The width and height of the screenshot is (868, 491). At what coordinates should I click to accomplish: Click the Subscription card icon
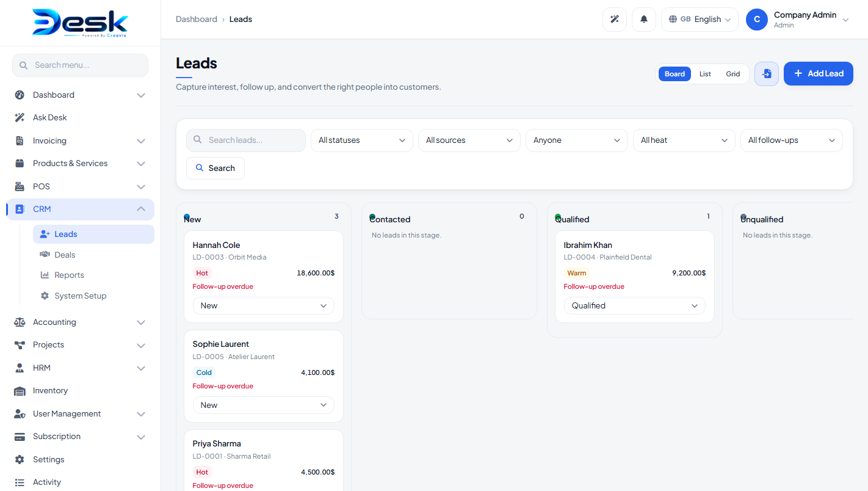(20, 437)
